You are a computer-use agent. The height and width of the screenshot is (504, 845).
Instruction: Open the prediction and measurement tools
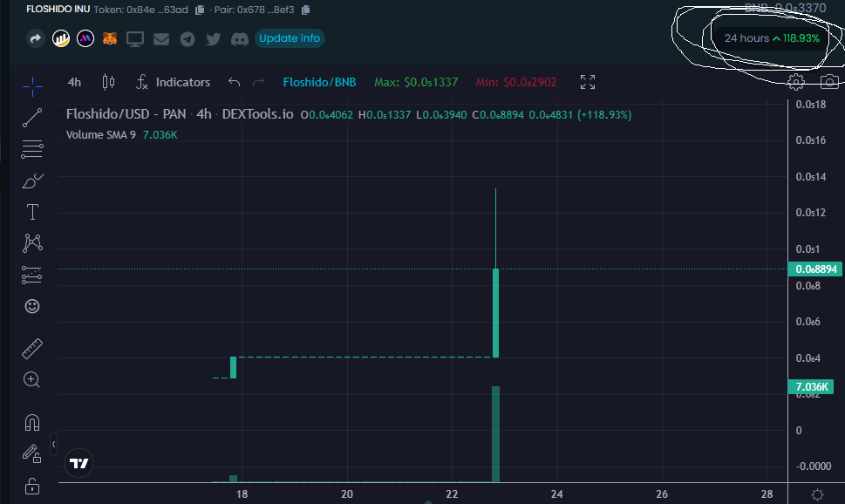31,275
